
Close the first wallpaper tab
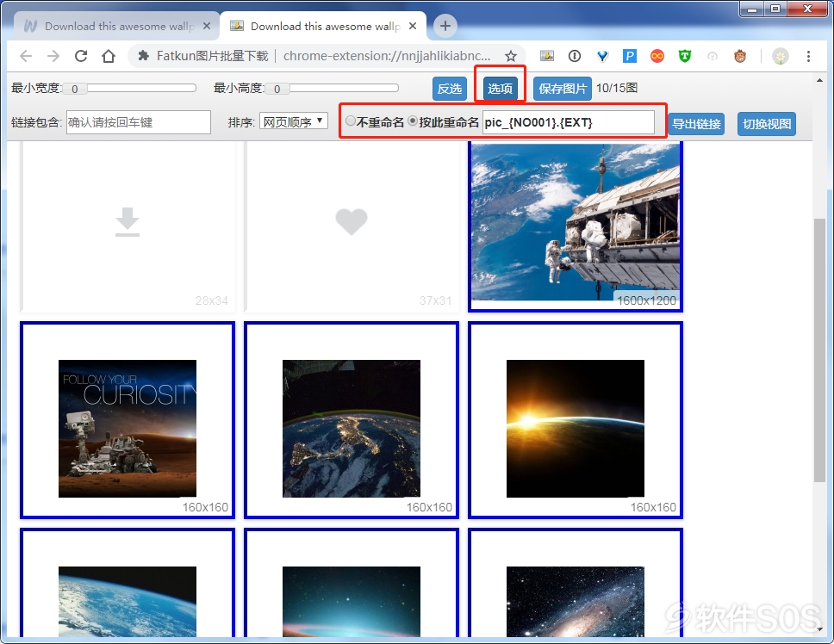click(x=207, y=26)
